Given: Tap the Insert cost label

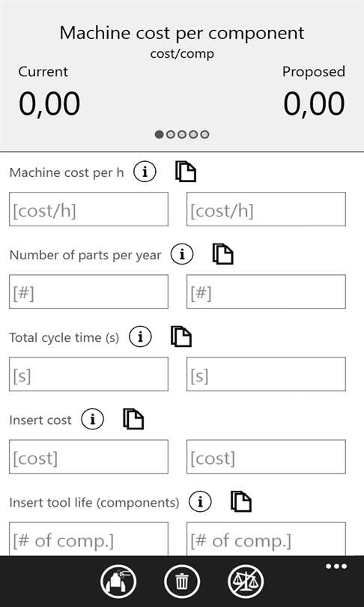Looking at the screenshot, I should [x=40, y=420].
